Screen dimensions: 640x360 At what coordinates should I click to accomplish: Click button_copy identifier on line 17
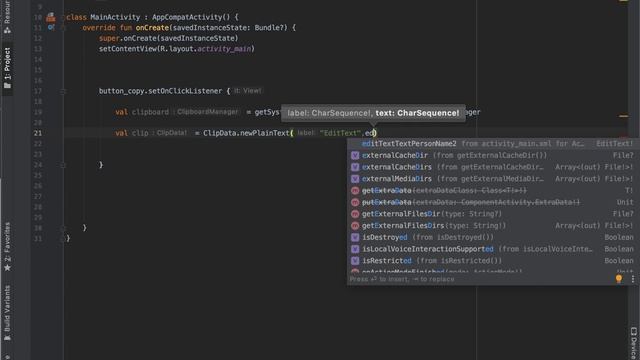click(x=121, y=91)
